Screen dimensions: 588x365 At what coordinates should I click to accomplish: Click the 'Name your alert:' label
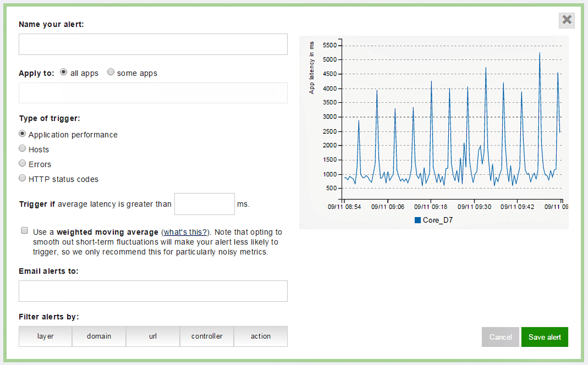(51, 24)
